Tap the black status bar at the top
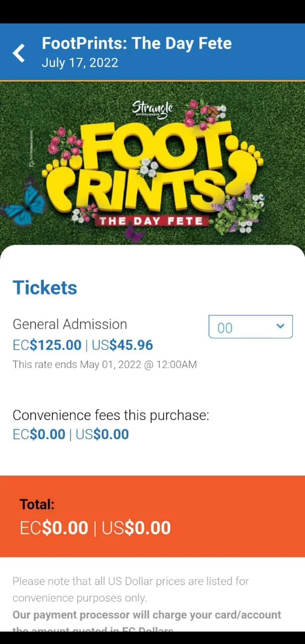 click(152, 11)
